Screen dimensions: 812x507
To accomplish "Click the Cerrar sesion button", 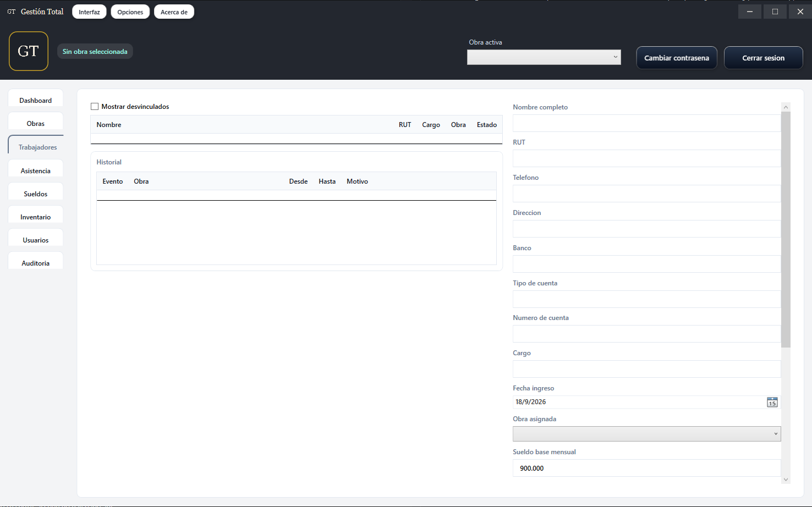I will pos(764,58).
